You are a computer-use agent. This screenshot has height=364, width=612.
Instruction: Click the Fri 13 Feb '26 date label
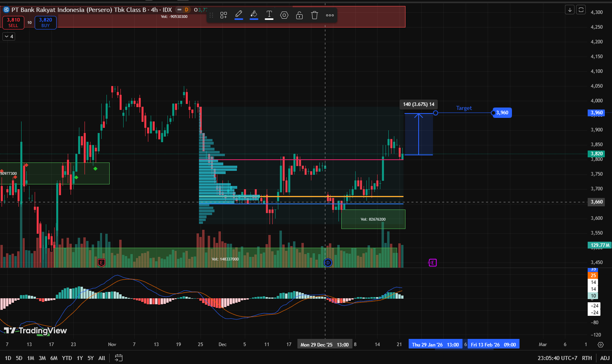click(493, 344)
